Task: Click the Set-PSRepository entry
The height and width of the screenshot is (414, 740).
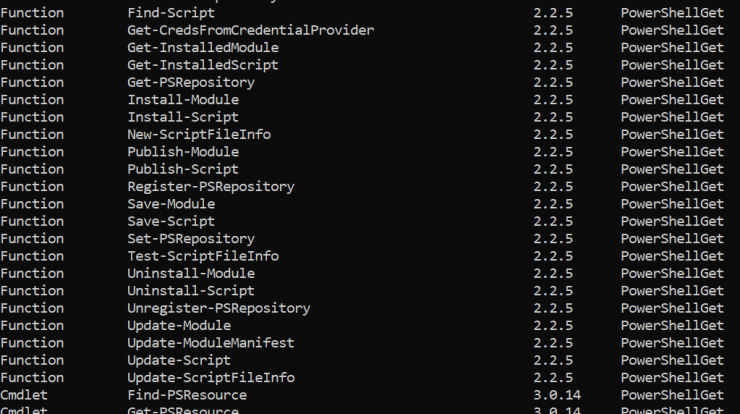Action: (191, 239)
